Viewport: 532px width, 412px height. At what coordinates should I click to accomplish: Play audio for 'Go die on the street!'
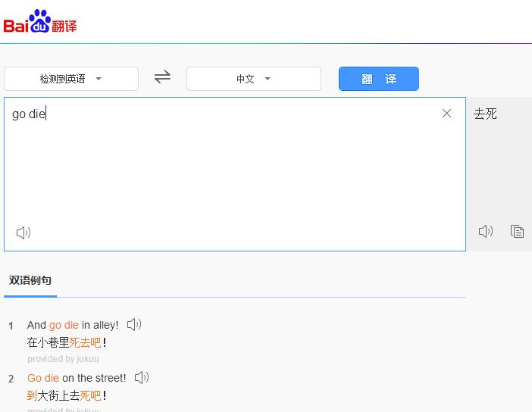coord(142,377)
